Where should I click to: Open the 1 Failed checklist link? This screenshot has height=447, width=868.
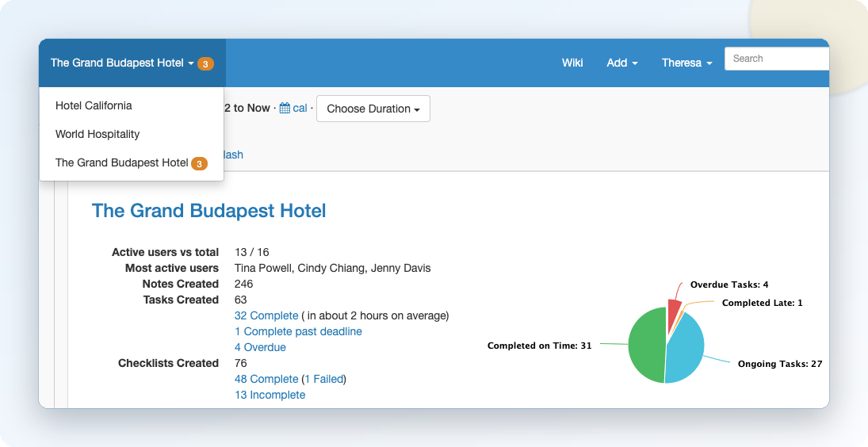(324, 379)
